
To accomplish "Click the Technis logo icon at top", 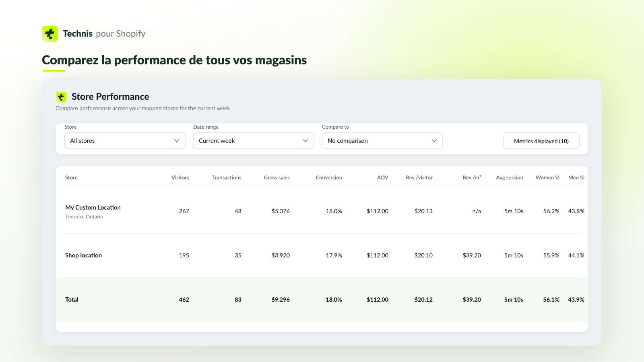I will (50, 34).
